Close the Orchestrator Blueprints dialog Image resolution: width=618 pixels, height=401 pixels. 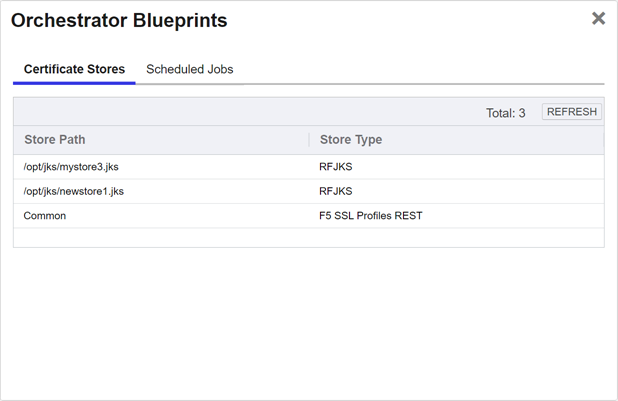coord(598,18)
